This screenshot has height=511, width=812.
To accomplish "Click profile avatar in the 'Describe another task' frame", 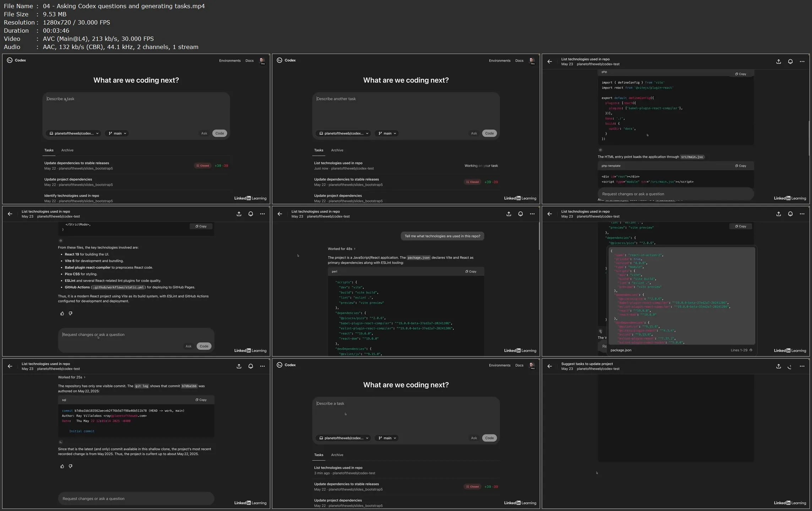I will click(x=532, y=61).
